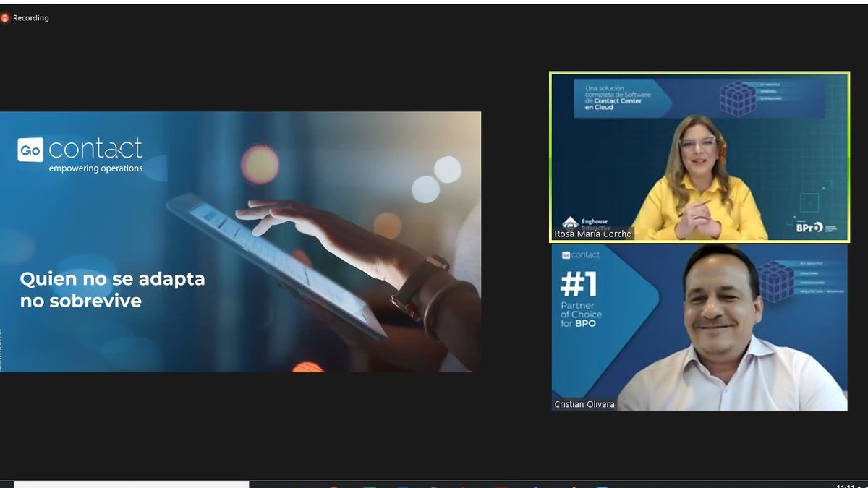Click the "empowering operations" tagline
The image size is (868, 488).
[95, 168]
